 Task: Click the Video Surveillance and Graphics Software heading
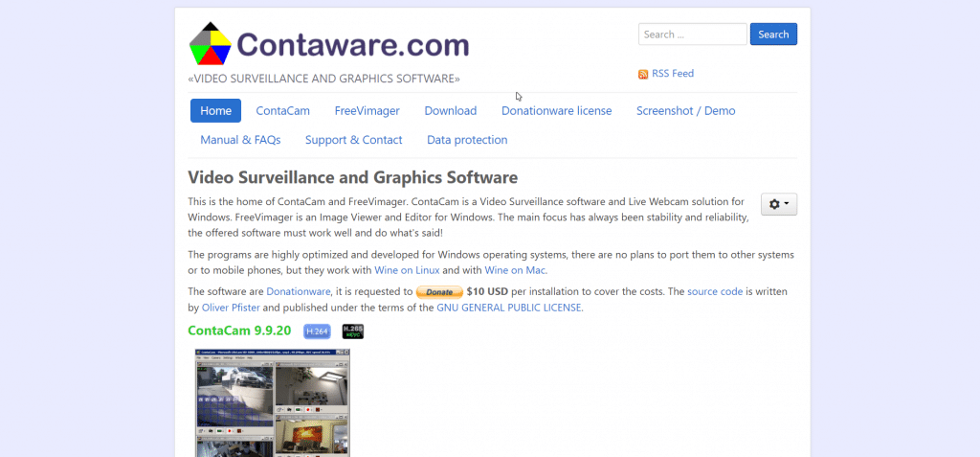[x=352, y=178]
